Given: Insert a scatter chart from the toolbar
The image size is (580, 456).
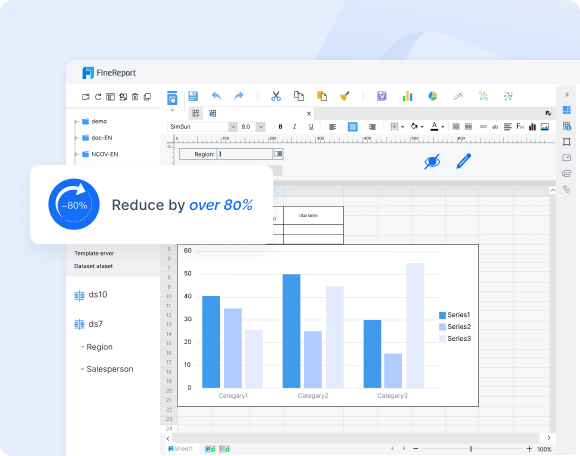Looking at the screenshot, I should [508, 96].
